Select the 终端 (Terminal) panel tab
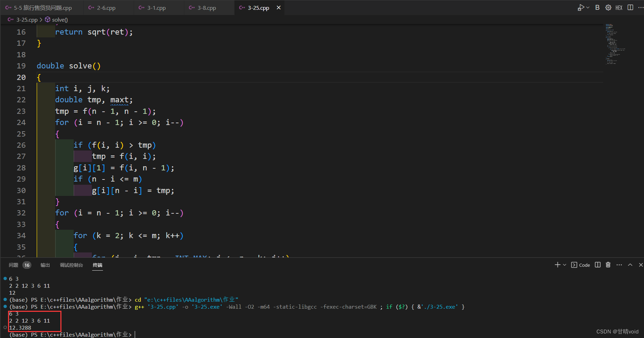 [97, 265]
